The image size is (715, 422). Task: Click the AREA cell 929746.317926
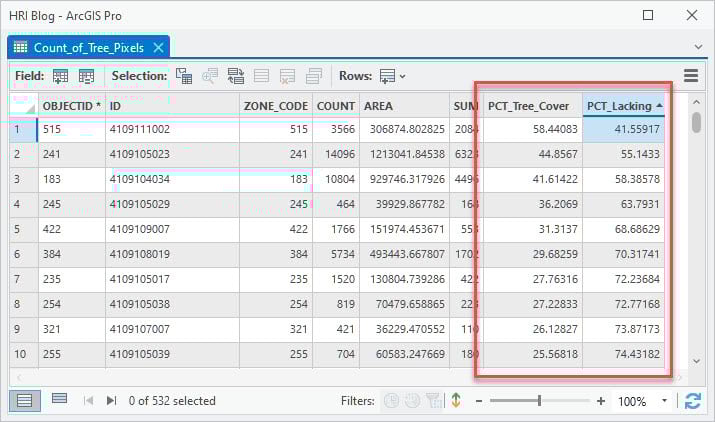click(404, 179)
